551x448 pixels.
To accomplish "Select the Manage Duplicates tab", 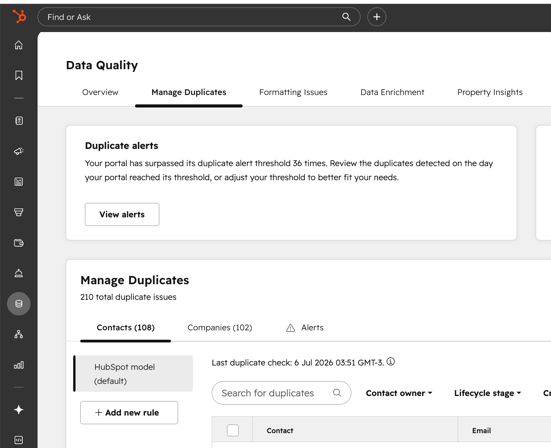I will [x=189, y=92].
